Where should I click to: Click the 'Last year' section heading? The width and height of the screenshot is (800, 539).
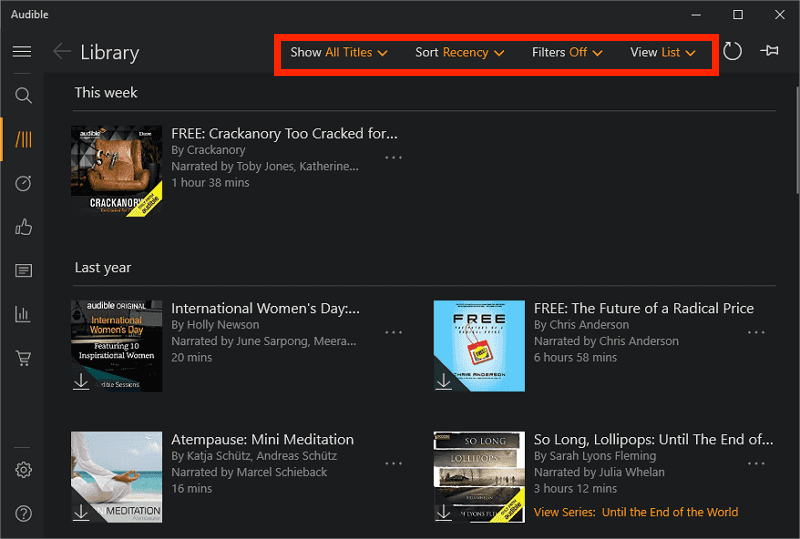103,267
